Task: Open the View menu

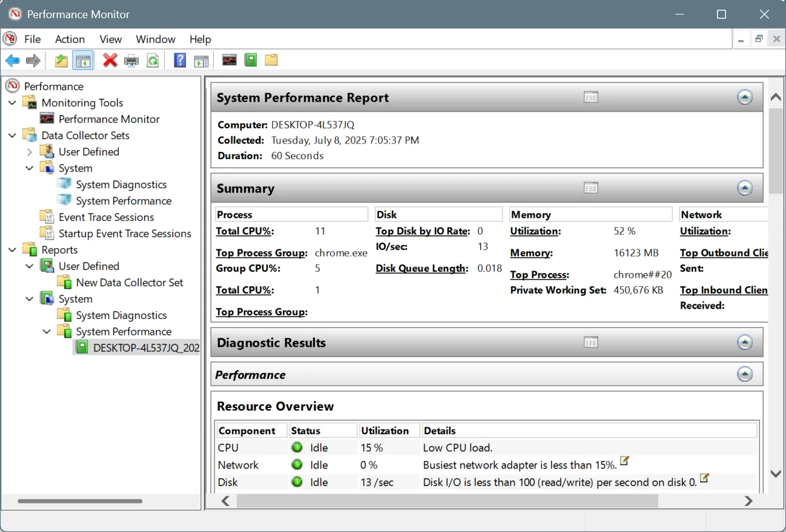Action: click(111, 39)
